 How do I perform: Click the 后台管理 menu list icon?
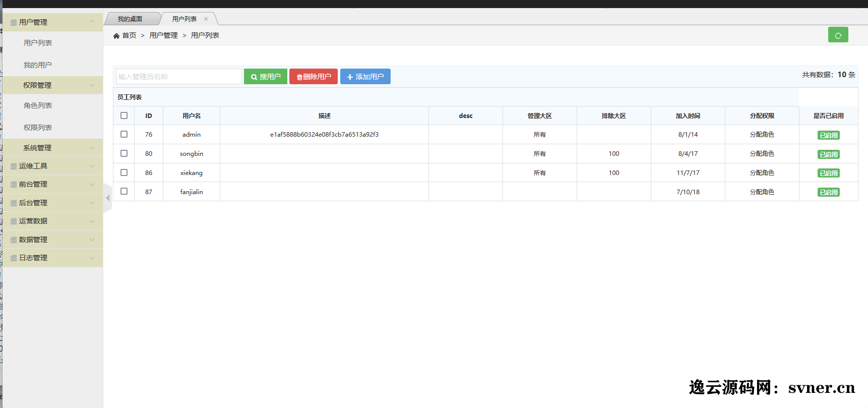14,203
